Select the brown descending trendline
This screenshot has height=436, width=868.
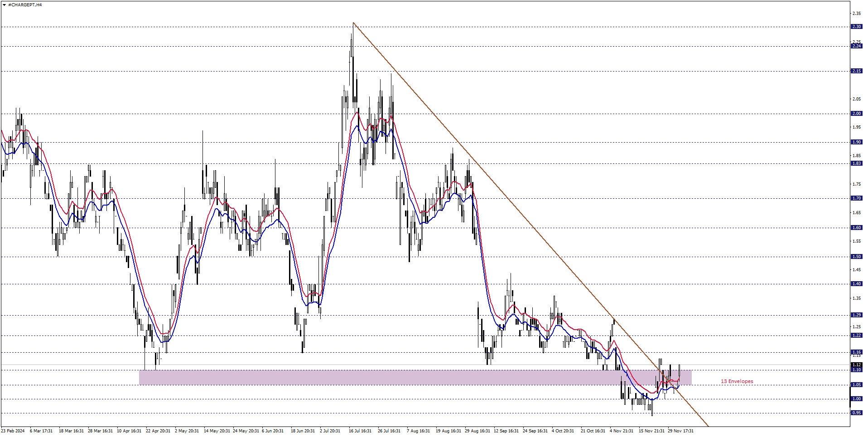[530, 224]
